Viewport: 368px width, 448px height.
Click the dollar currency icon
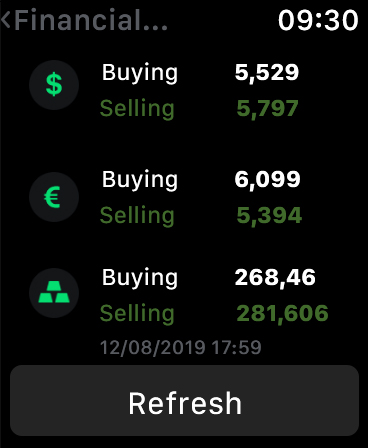(x=54, y=85)
